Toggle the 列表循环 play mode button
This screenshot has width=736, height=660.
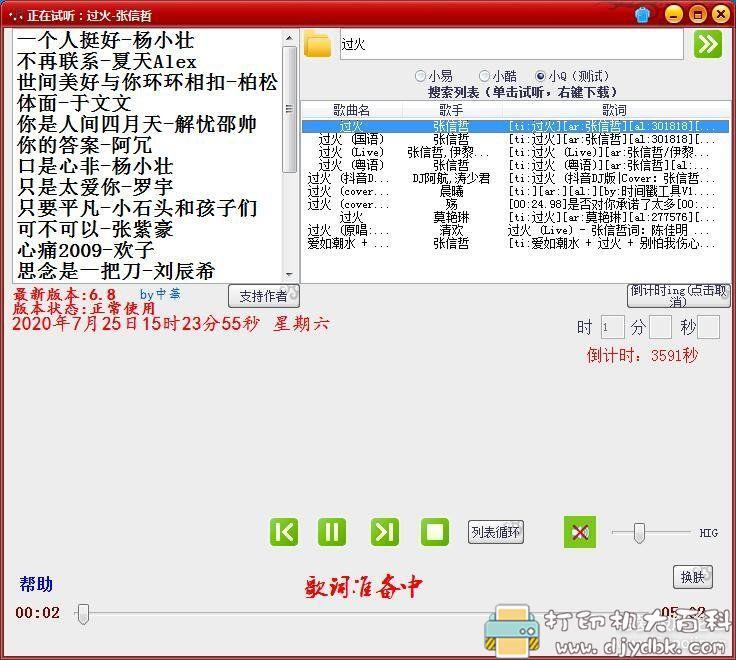[x=496, y=532]
